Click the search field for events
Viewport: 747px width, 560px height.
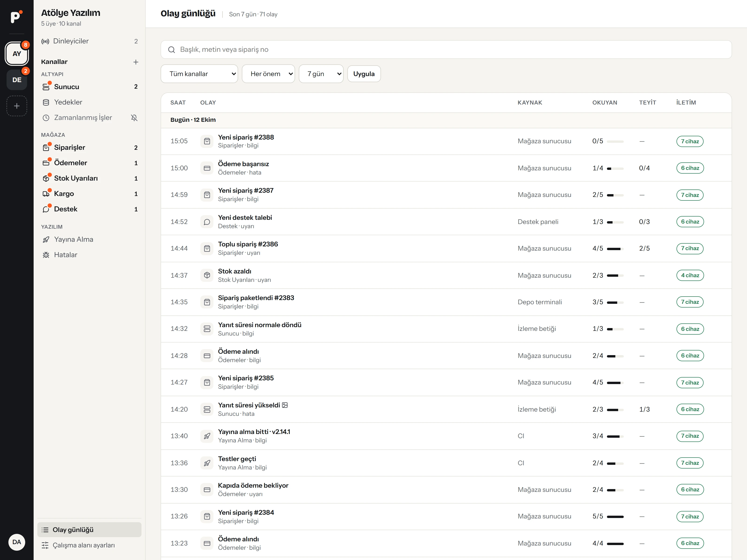pyautogui.click(x=446, y=50)
